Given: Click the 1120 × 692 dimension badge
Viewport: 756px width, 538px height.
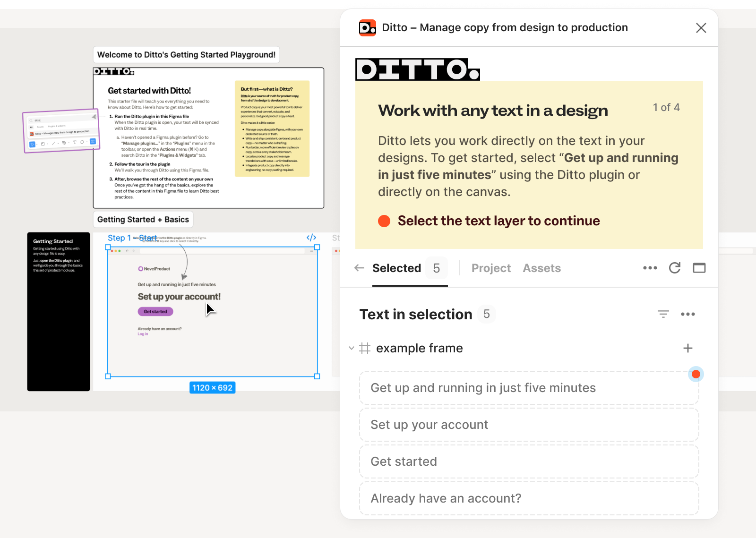Looking at the screenshot, I should click(213, 388).
